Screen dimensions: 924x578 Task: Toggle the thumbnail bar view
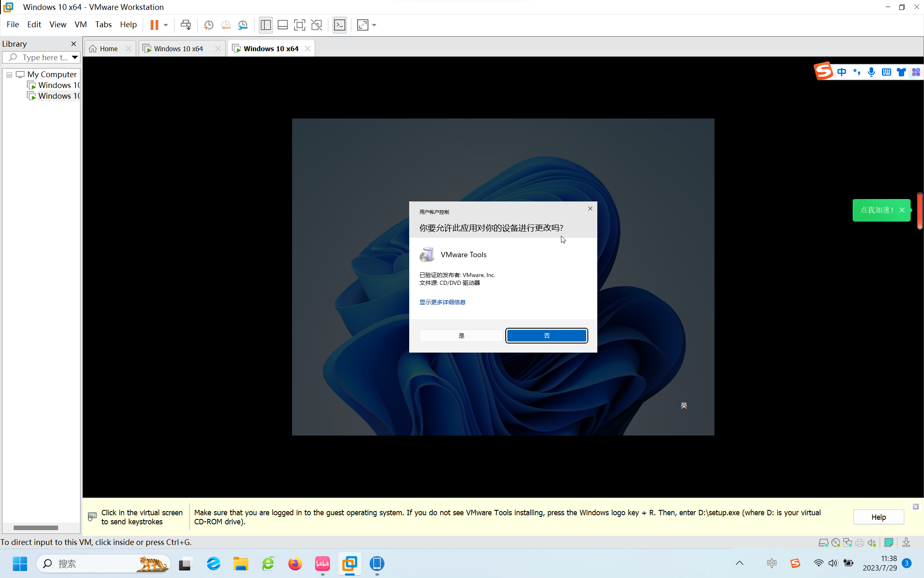click(283, 25)
